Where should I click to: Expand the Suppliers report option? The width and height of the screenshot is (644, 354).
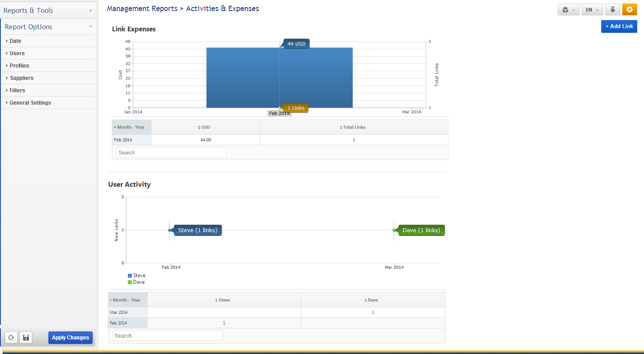[x=22, y=78]
